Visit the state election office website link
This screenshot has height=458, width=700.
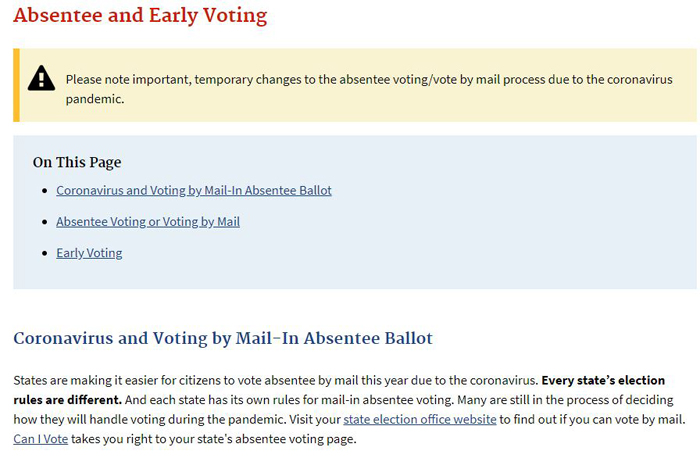[x=420, y=420]
